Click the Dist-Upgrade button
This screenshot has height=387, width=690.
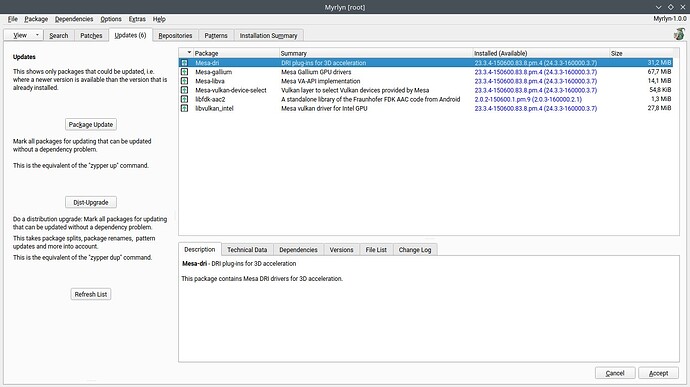91,203
